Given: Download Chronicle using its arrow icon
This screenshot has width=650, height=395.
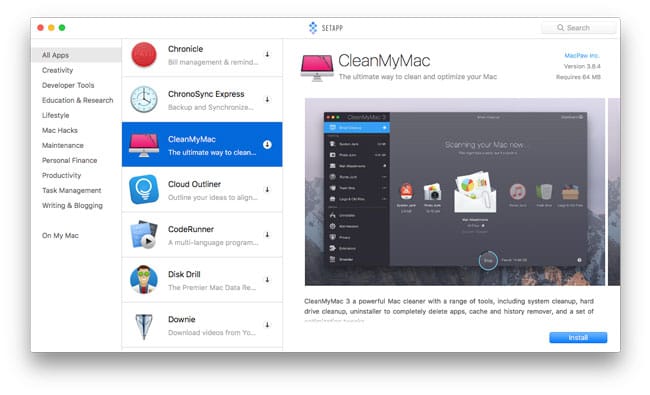Looking at the screenshot, I should pos(267,54).
